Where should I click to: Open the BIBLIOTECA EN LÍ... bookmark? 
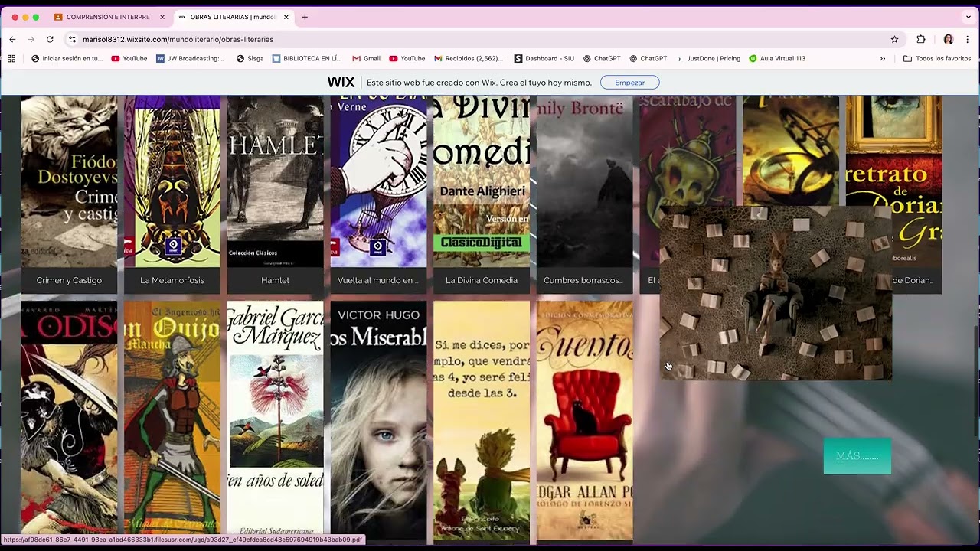[x=307, y=58]
